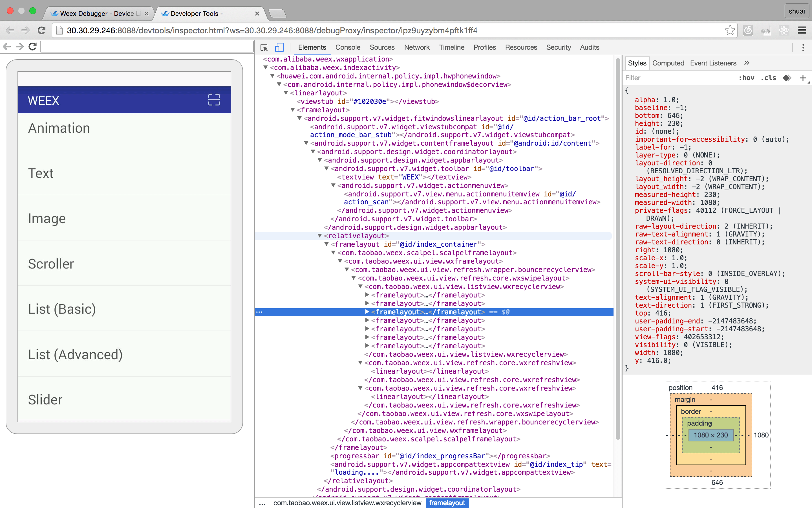
Task: Collapse the actionmenuview node
Action: click(333, 185)
